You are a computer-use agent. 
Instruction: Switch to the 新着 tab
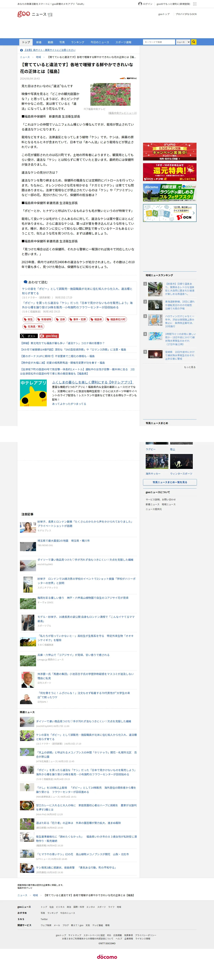[x=39, y=42]
